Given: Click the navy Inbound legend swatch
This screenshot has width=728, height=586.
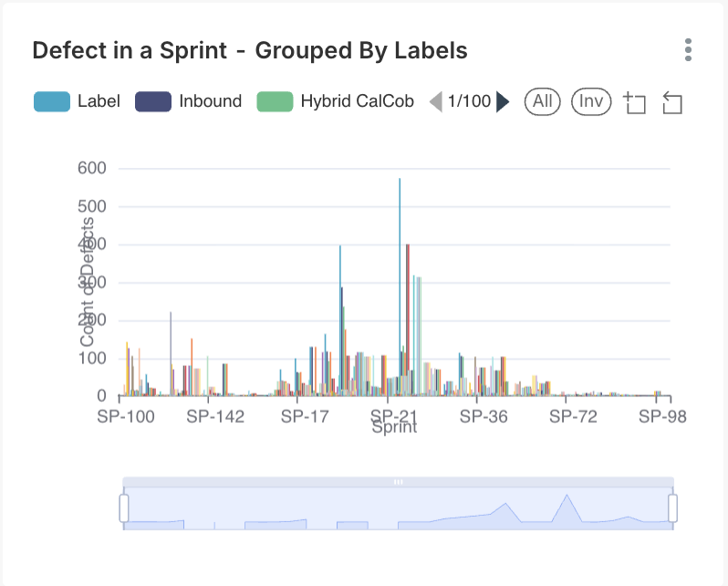Looking at the screenshot, I should (x=153, y=101).
